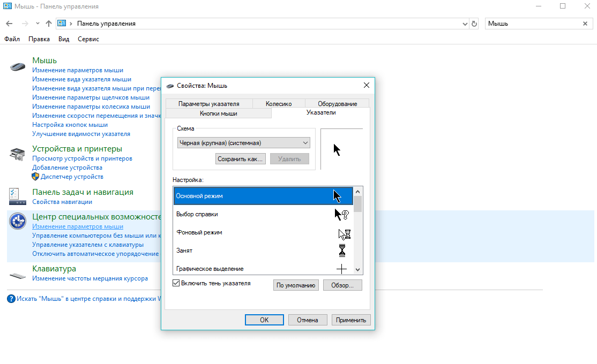Toggle Включить тень указателя checkbox
Image resolution: width=597 pixels, height=364 pixels.
(x=176, y=283)
